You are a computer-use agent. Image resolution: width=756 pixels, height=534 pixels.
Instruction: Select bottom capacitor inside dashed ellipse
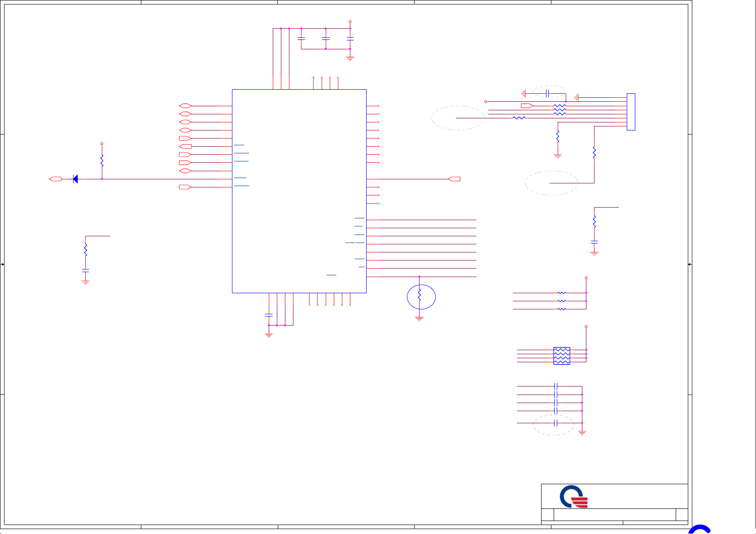click(556, 423)
